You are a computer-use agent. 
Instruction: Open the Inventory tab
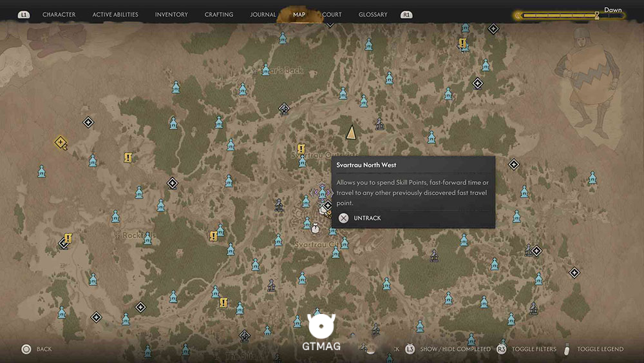tap(171, 14)
